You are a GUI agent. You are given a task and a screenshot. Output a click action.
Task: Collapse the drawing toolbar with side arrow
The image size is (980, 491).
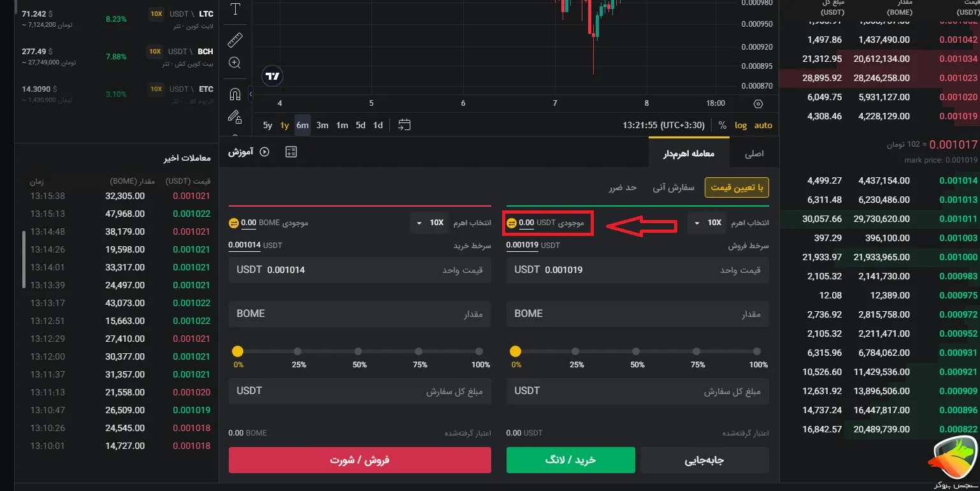click(250, 94)
